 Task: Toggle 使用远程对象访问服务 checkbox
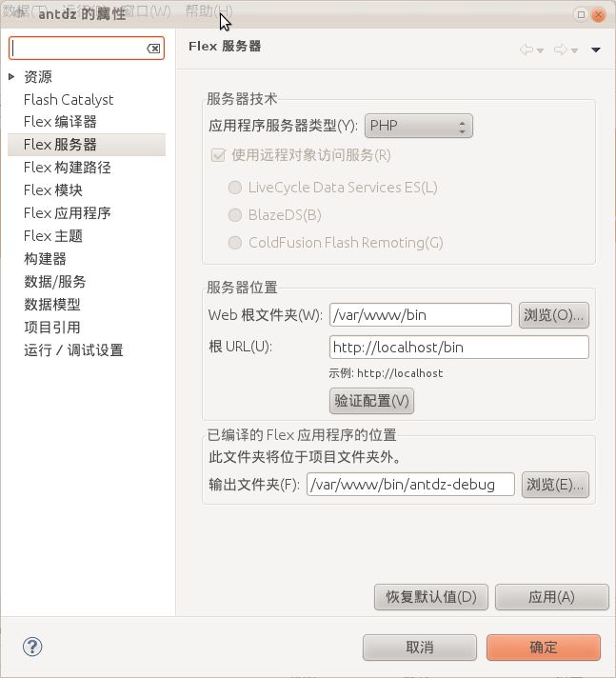[218, 155]
